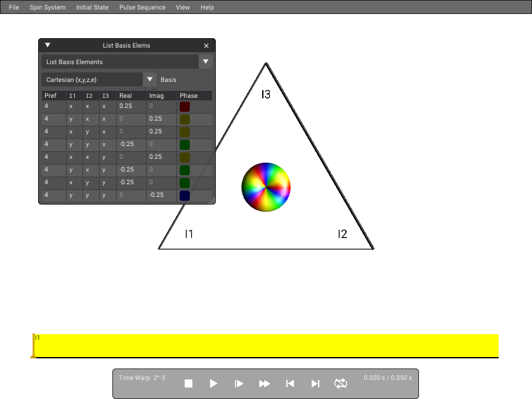Image resolution: width=532 pixels, height=399 pixels.
Task: Skip back to the sequence start
Action: click(289, 383)
